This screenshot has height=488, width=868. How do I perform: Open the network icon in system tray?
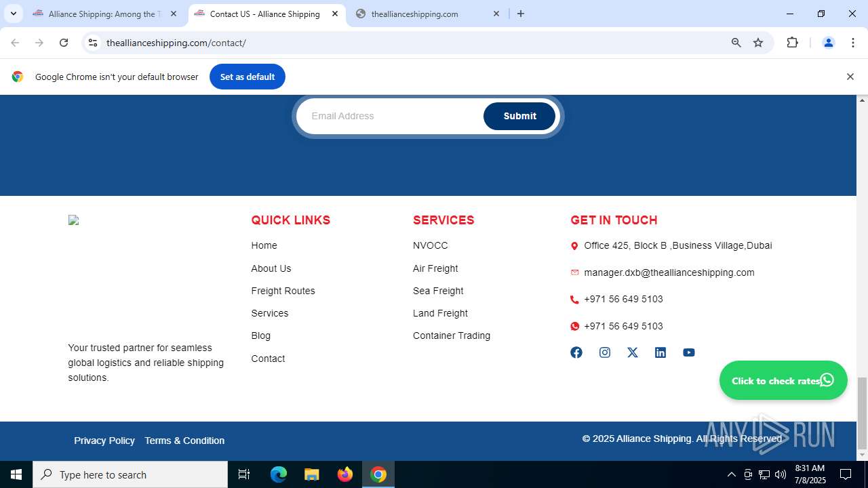[764, 474]
